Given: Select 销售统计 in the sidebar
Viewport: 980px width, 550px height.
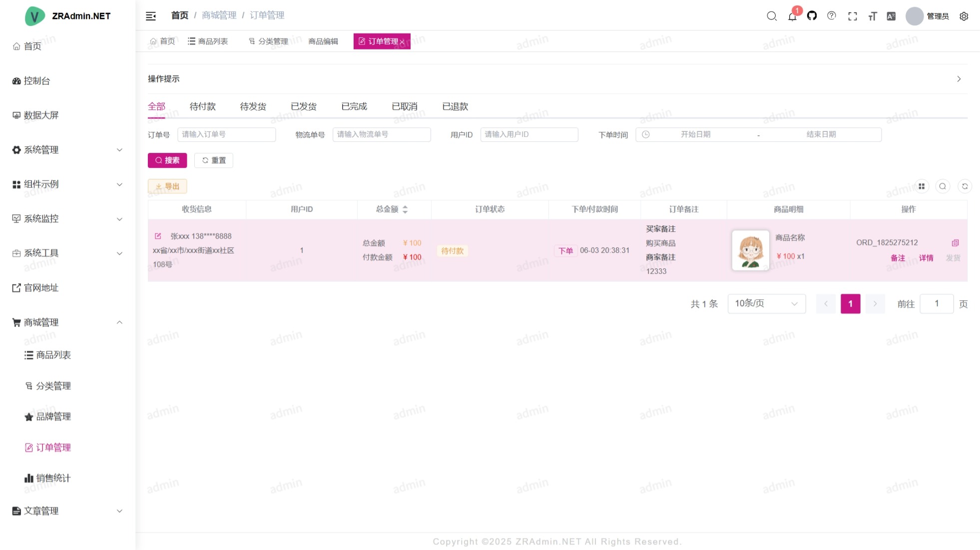Looking at the screenshot, I should [53, 478].
